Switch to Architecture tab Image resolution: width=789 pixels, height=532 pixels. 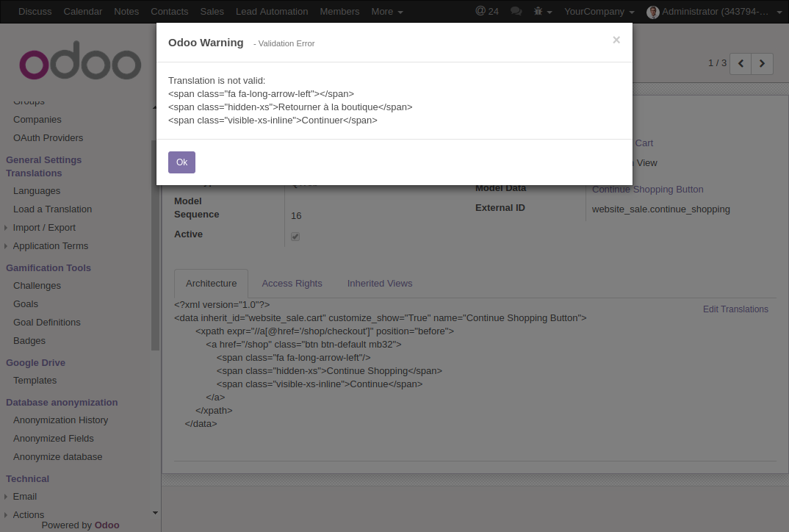click(x=212, y=284)
